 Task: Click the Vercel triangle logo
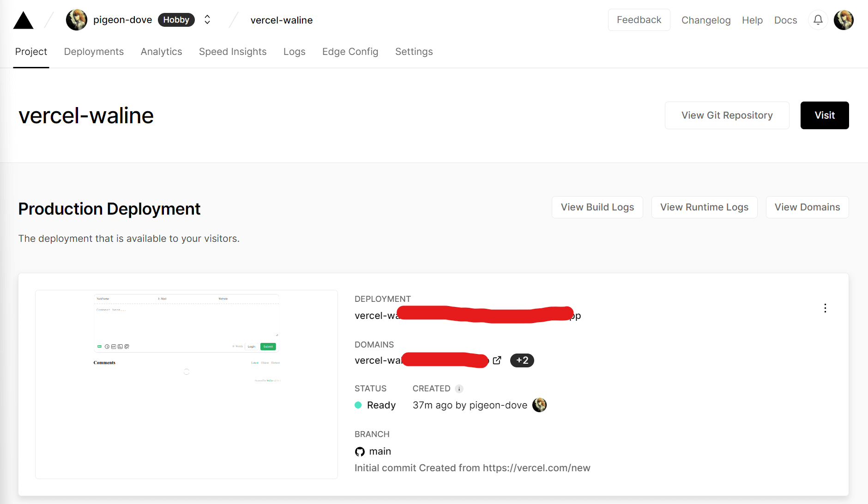click(x=23, y=20)
